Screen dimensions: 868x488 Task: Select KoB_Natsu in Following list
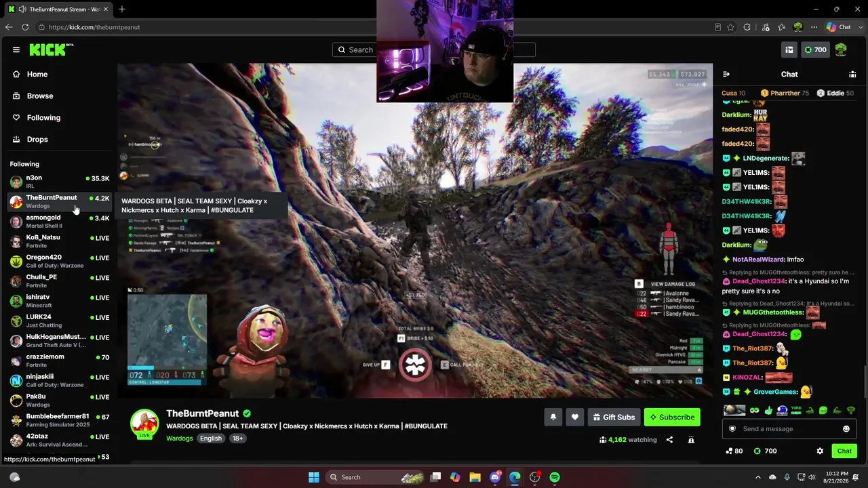coord(60,241)
